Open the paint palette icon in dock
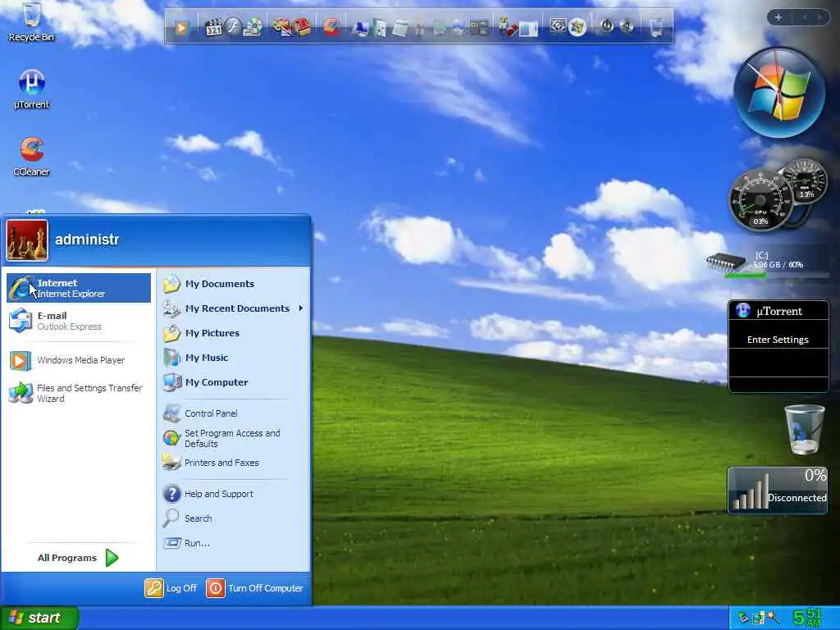Screen dimensions: 840x630 point(281,27)
